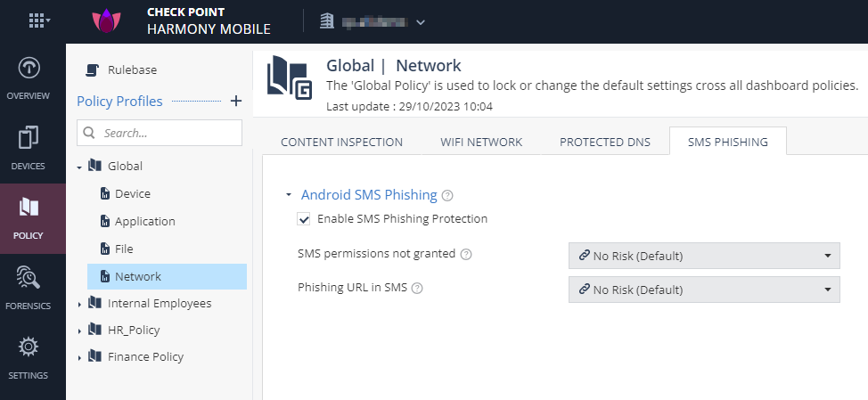
Task: Open the Overview sidebar icon
Action: 29,78
